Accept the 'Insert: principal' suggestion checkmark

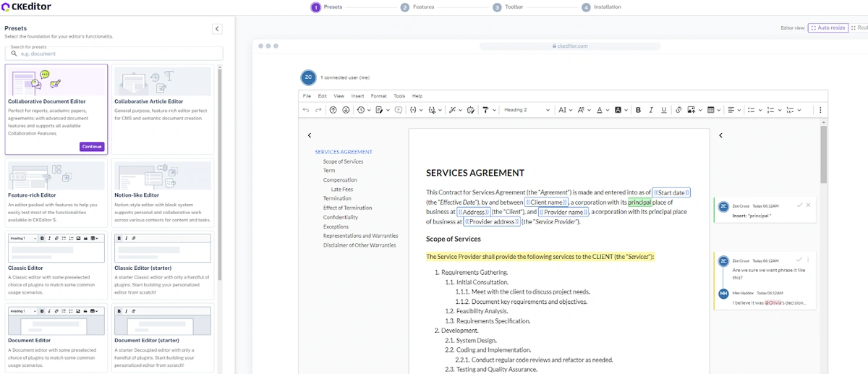pos(799,205)
